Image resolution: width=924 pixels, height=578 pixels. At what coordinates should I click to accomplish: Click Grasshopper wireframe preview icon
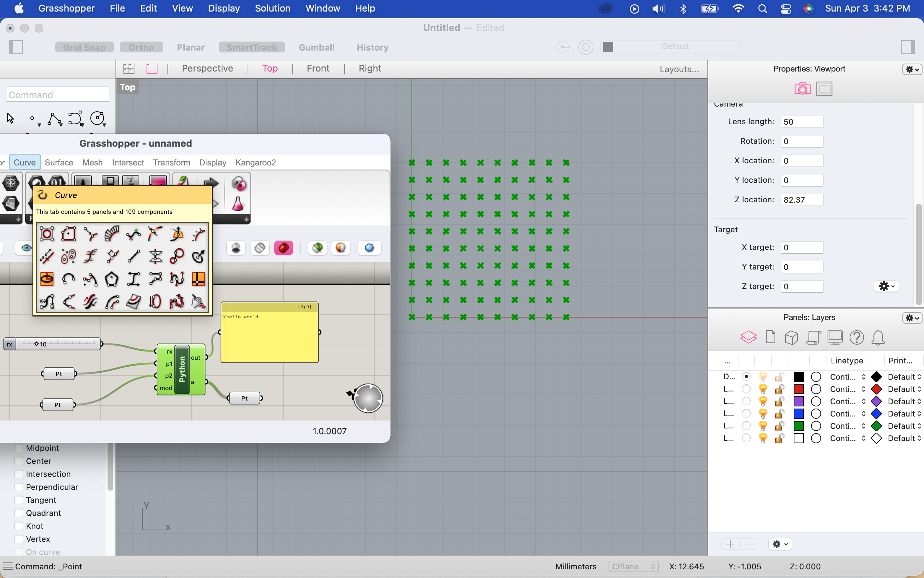[x=260, y=248]
